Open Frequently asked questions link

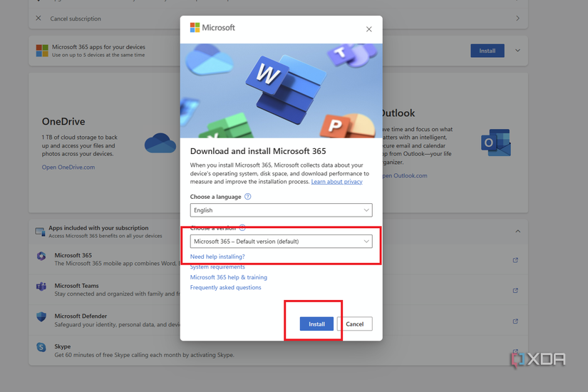click(x=225, y=287)
